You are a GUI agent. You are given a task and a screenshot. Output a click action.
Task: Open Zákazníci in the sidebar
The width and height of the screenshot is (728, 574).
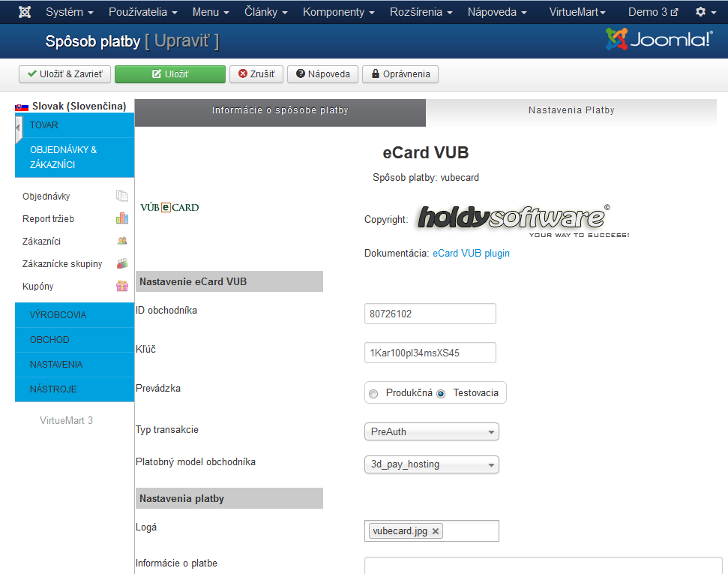(x=41, y=241)
